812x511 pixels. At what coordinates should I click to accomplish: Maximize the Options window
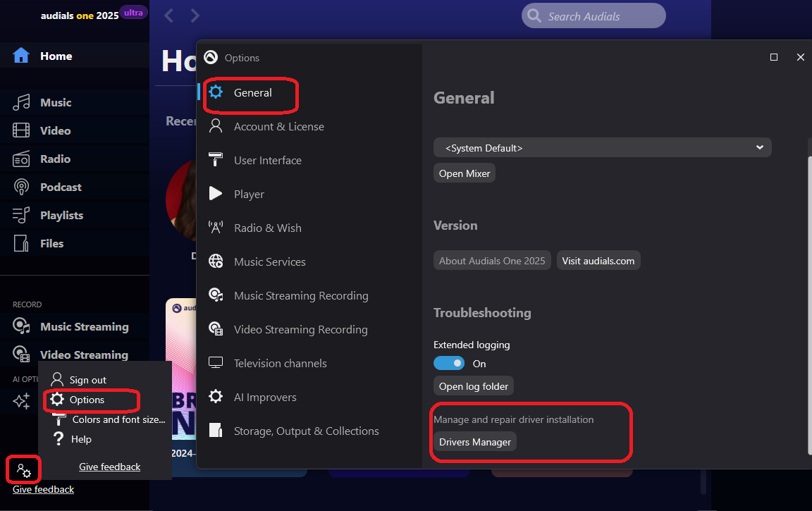[x=774, y=57]
